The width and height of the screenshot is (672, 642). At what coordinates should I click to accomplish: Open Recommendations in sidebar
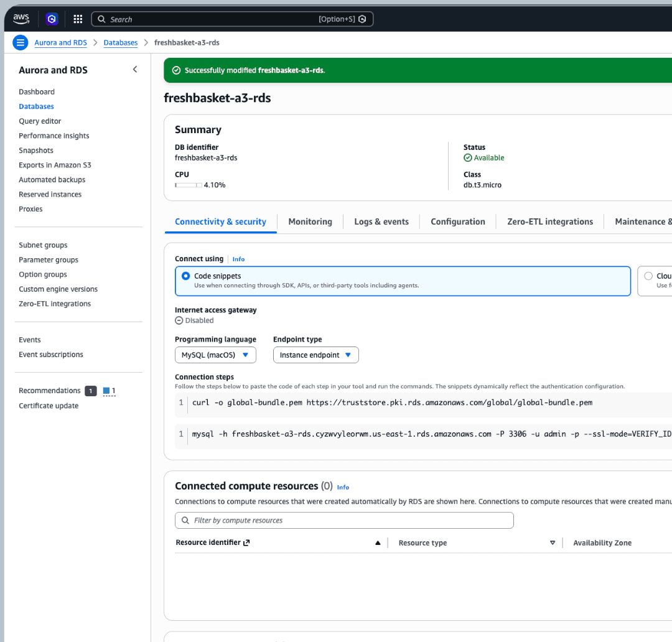[x=50, y=391]
